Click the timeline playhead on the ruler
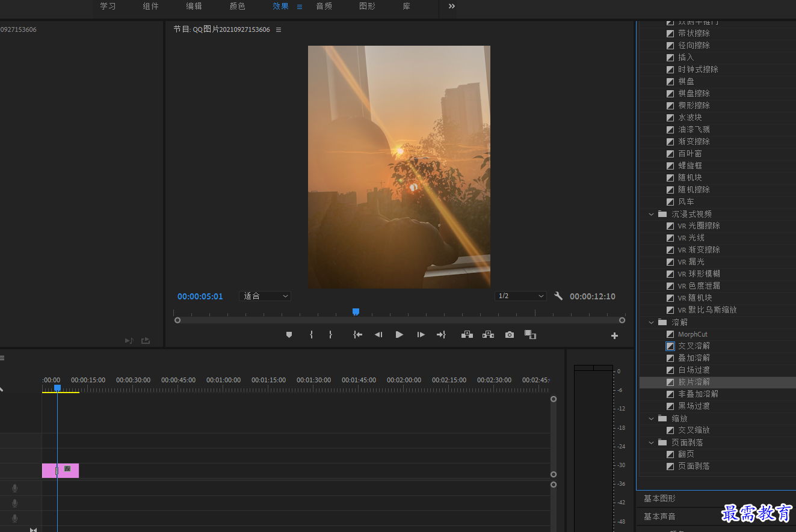The height and width of the screenshot is (532, 796). point(57,388)
